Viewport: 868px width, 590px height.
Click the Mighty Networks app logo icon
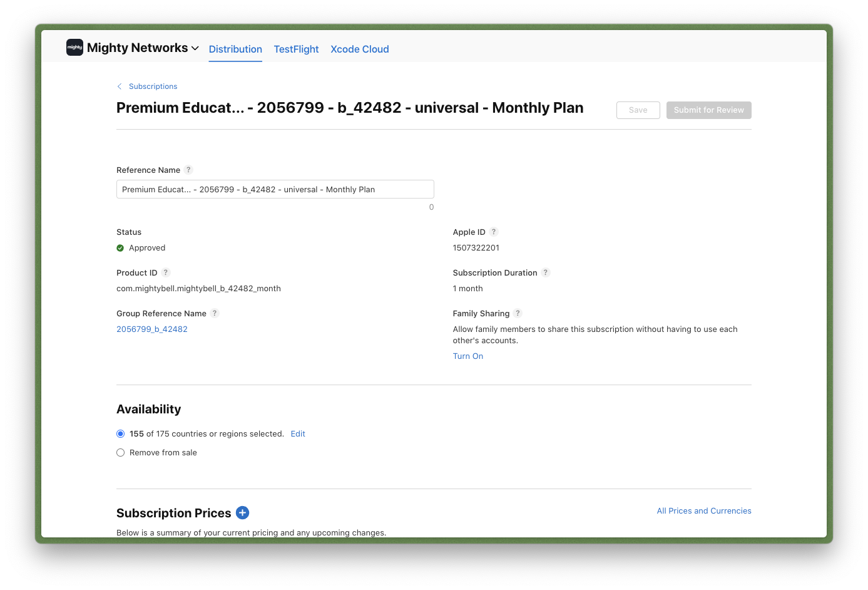(x=74, y=48)
